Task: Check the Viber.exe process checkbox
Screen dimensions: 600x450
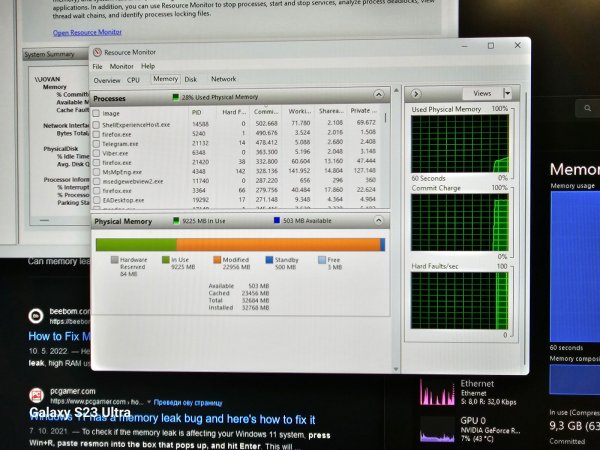Action: tap(96, 153)
